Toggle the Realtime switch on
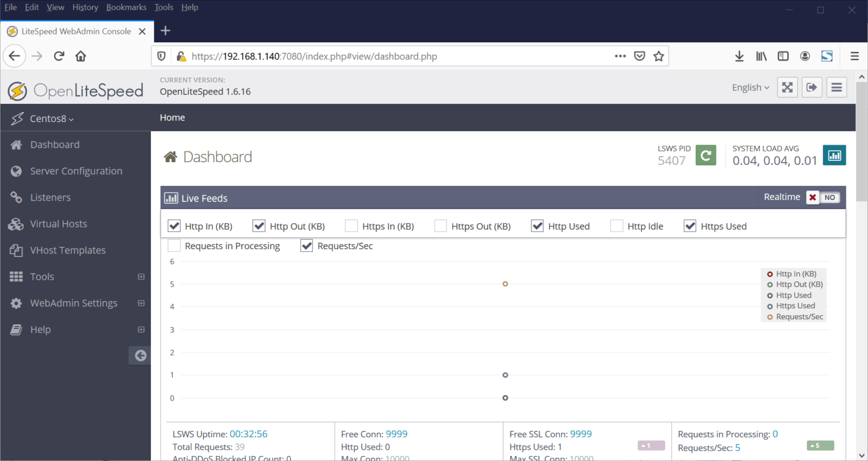868x461 pixels. coord(822,197)
